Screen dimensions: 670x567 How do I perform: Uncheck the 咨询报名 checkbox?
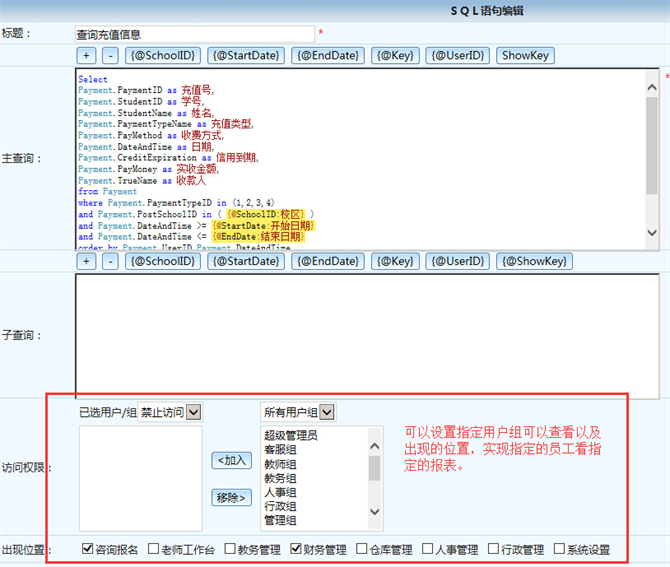(88, 549)
